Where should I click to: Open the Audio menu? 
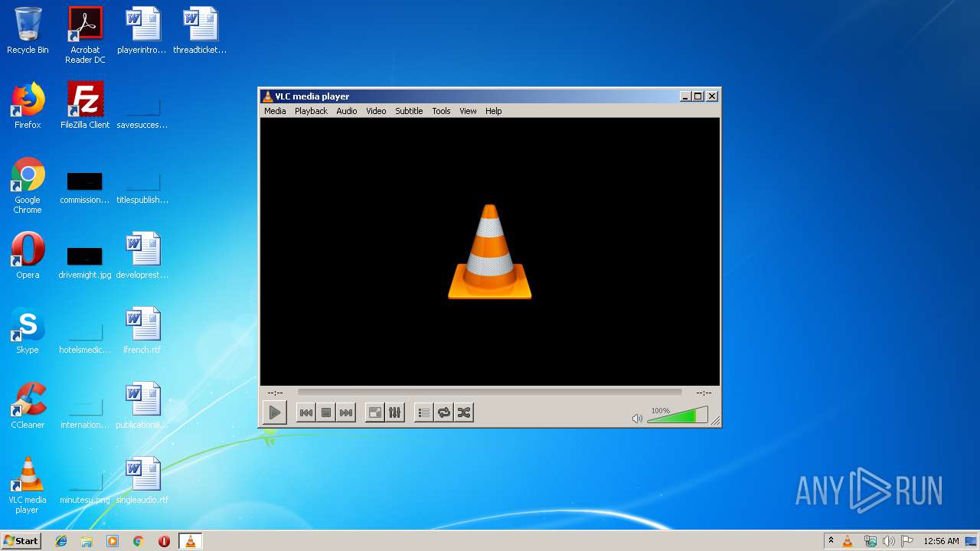point(347,111)
